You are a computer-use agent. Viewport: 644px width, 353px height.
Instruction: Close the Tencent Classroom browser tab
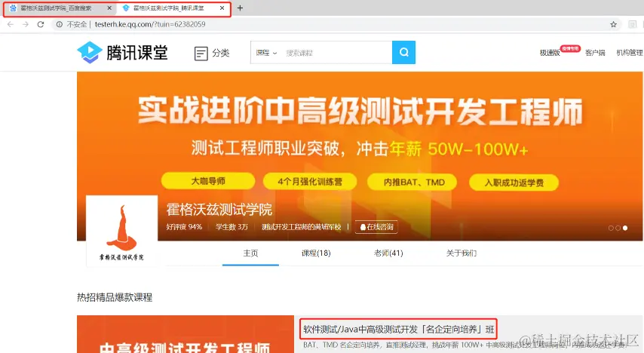click(222, 8)
